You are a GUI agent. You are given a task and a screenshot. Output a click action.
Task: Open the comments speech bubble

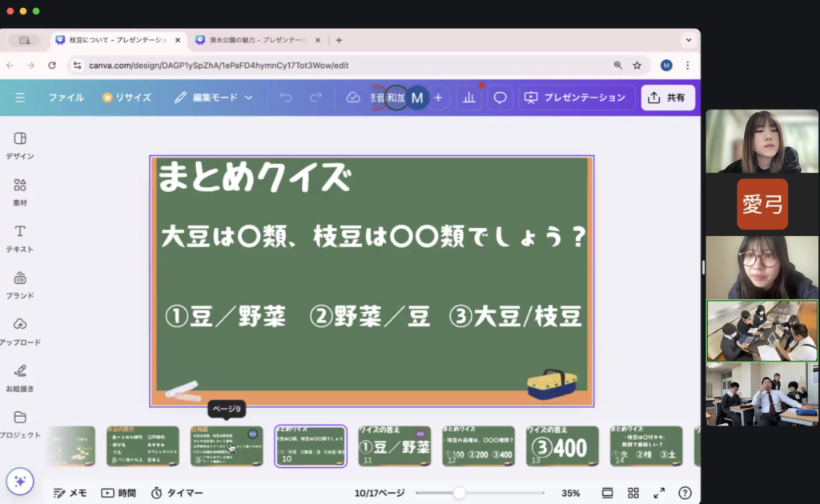500,98
